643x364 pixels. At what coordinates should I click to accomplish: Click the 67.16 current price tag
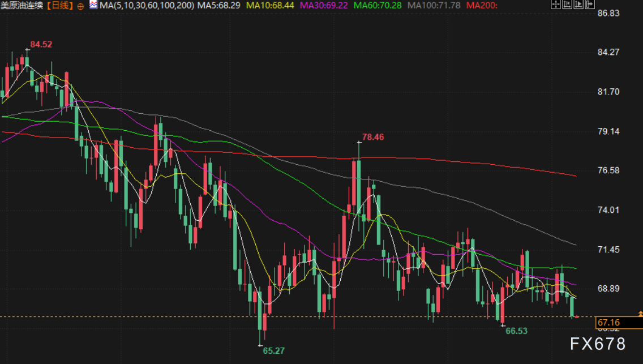(x=608, y=323)
